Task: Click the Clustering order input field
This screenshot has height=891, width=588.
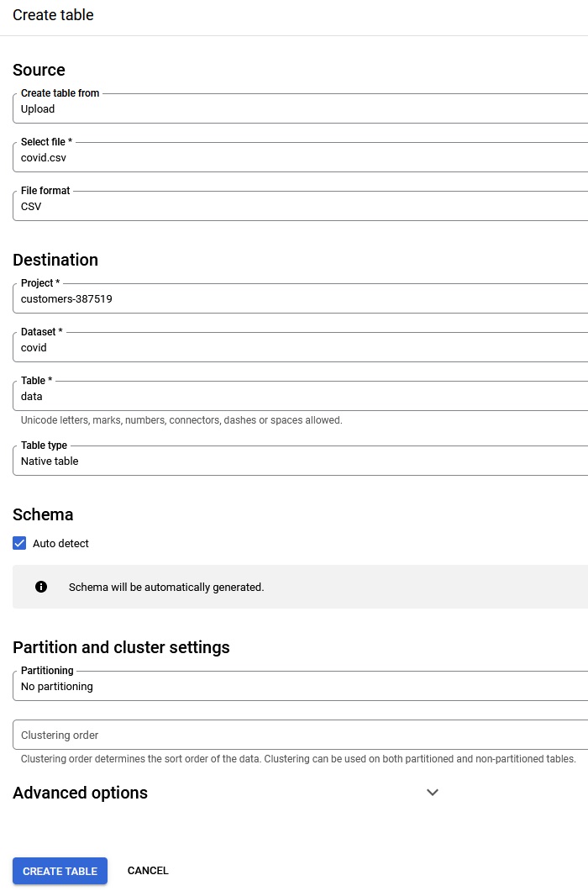Action: click(300, 735)
